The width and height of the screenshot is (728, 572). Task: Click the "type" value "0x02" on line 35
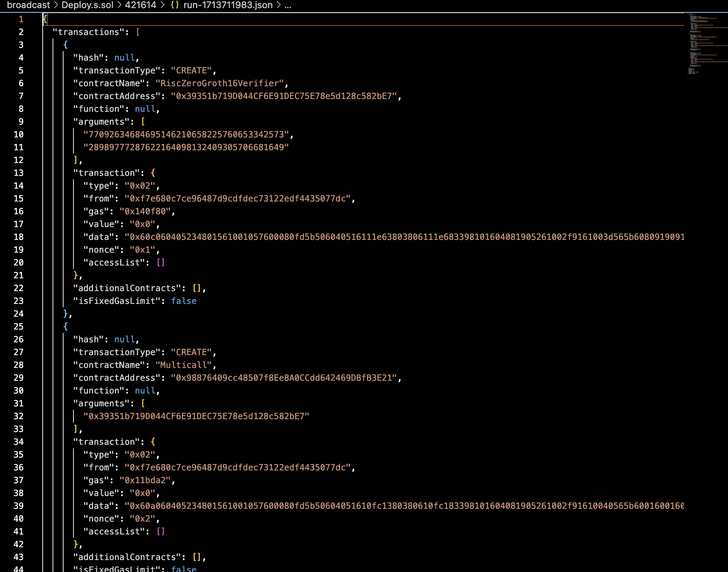[140, 455]
